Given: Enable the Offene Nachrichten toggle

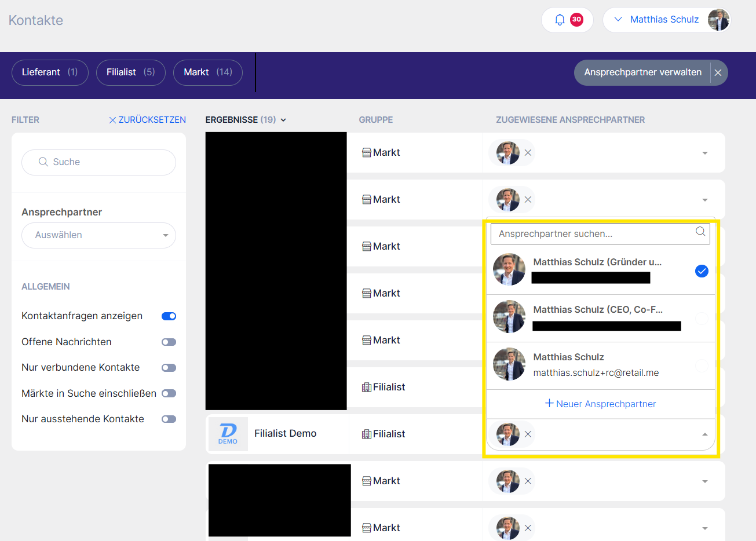Looking at the screenshot, I should [x=169, y=342].
